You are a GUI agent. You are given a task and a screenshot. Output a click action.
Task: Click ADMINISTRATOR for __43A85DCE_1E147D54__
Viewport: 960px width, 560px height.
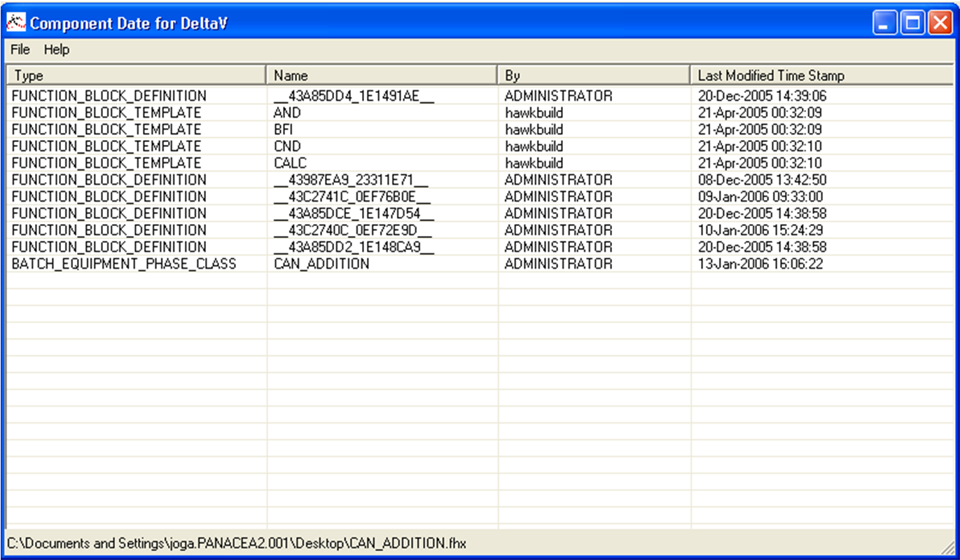(558, 213)
